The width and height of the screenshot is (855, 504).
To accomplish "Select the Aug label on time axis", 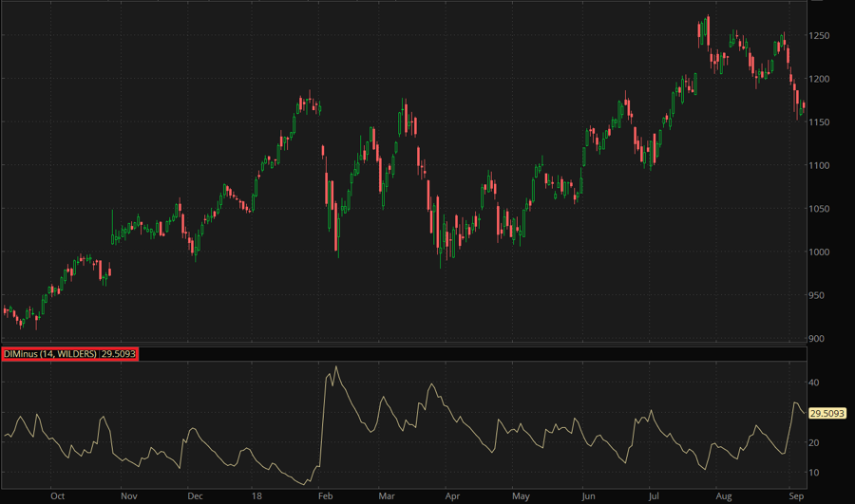I will (724, 495).
